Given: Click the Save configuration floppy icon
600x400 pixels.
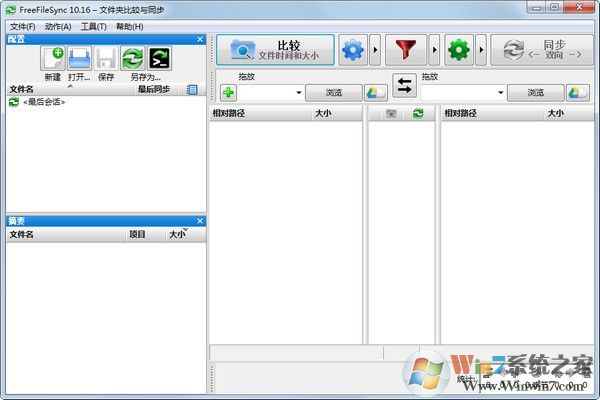Looking at the screenshot, I should click(x=106, y=58).
